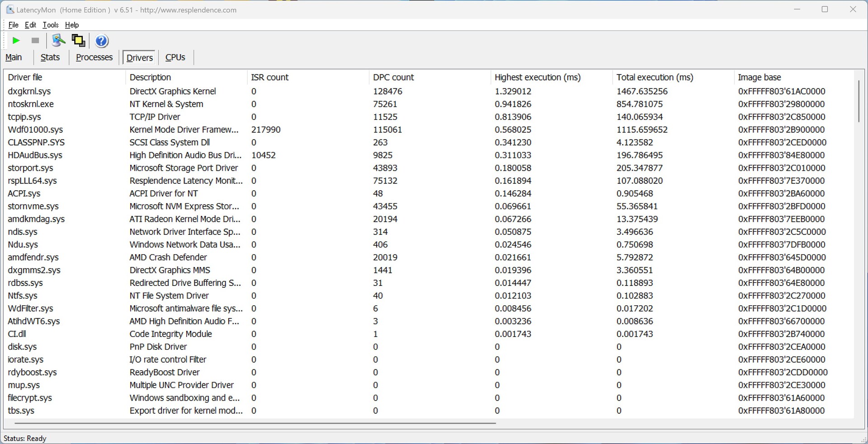Select the dxgkrnl.sys driver row
Screen dimensions: 868x444
click(x=429, y=91)
